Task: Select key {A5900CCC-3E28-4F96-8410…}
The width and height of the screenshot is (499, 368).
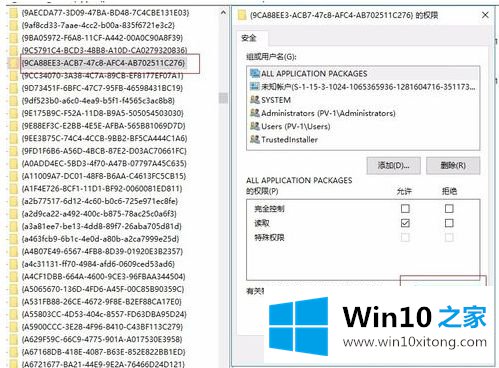Action: click(x=102, y=327)
